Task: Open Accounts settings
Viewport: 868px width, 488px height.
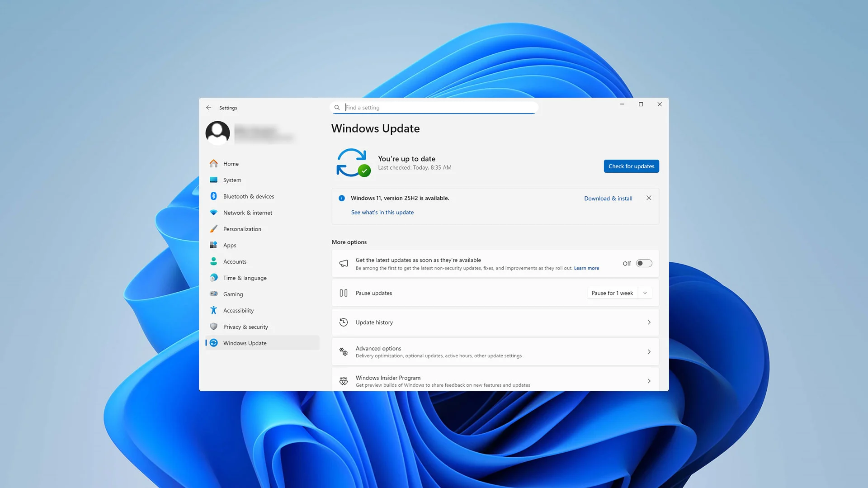Action: (x=262, y=261)
